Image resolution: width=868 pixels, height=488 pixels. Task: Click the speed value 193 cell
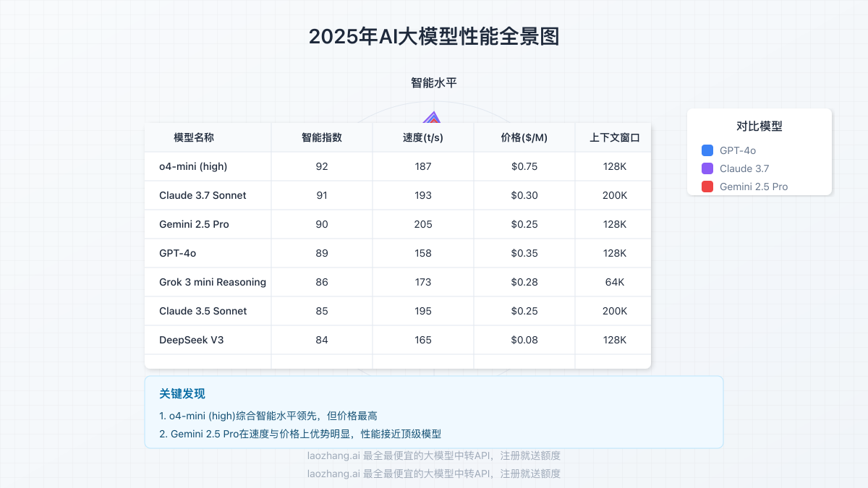tap(423, 195)
